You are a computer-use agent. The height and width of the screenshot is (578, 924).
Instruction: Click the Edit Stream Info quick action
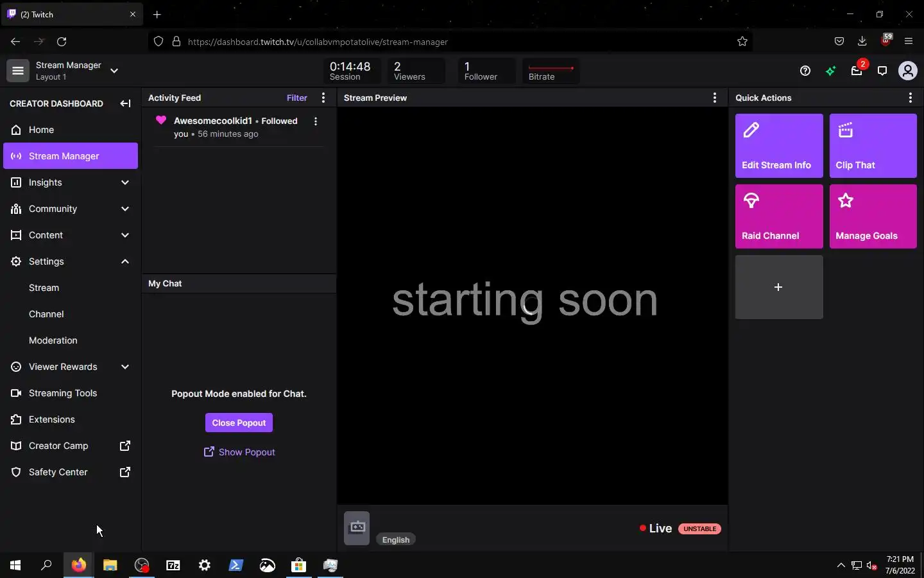coord(779,146)
